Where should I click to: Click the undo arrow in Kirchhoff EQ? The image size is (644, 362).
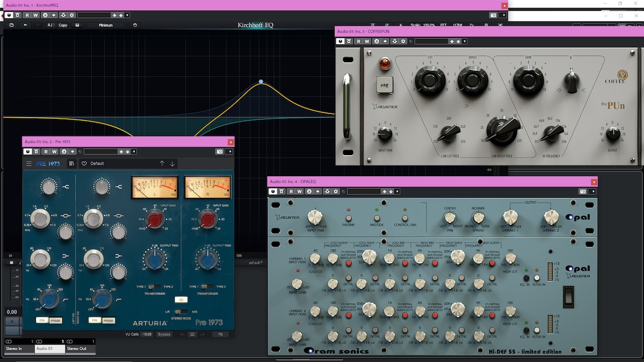coord(25,25)
